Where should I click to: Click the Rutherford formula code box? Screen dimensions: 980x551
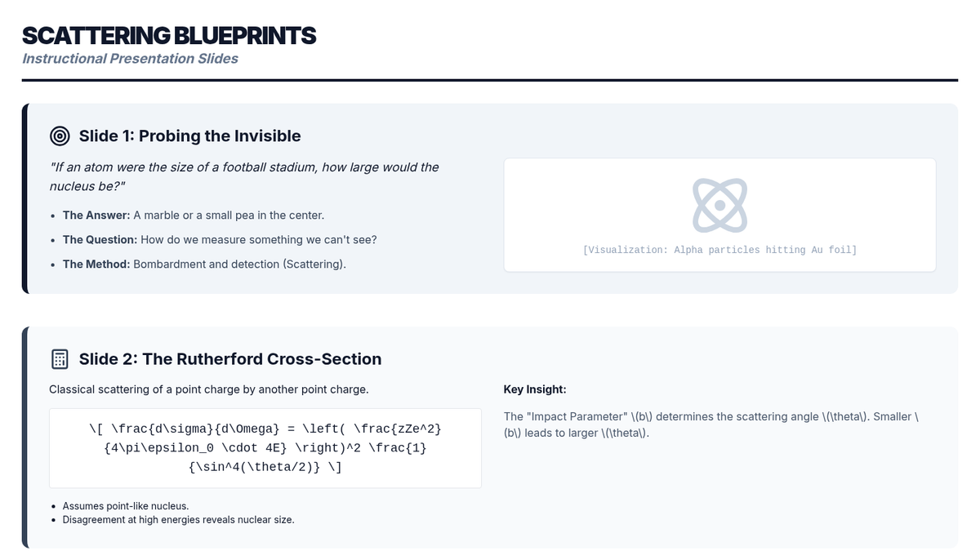click(x=265, y=447)
